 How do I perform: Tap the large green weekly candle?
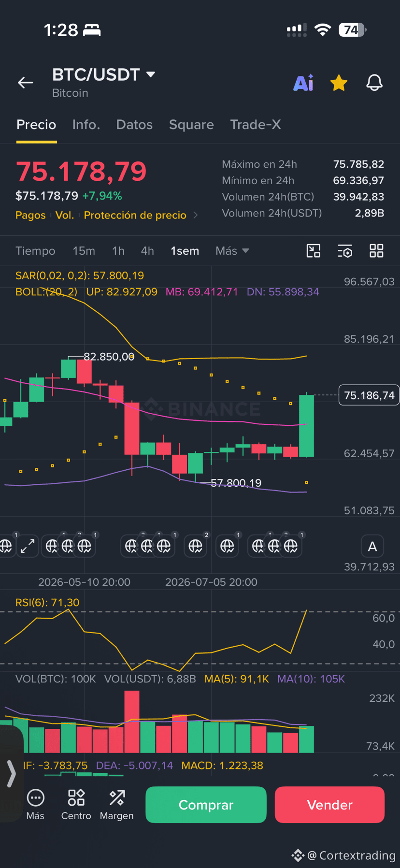pyautogui.click(x=306, y=425)
